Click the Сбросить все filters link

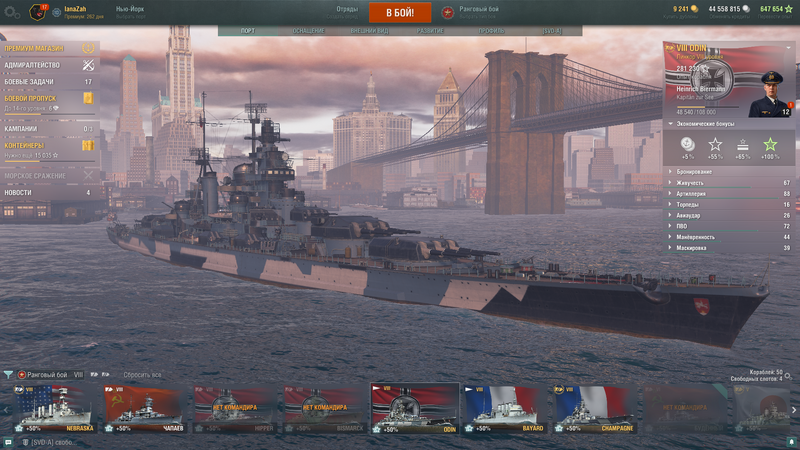click(x=142, y=375)
